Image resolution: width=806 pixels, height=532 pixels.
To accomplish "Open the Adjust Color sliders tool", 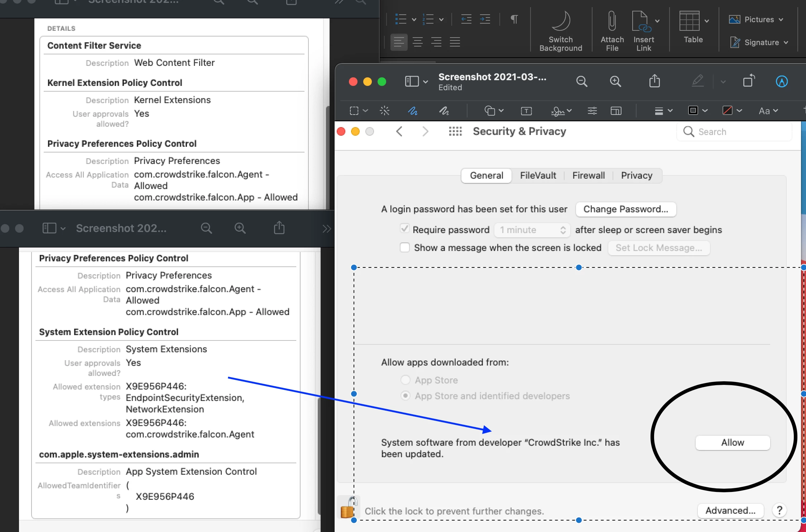I will pyautogui.click(x=592, y=111).
